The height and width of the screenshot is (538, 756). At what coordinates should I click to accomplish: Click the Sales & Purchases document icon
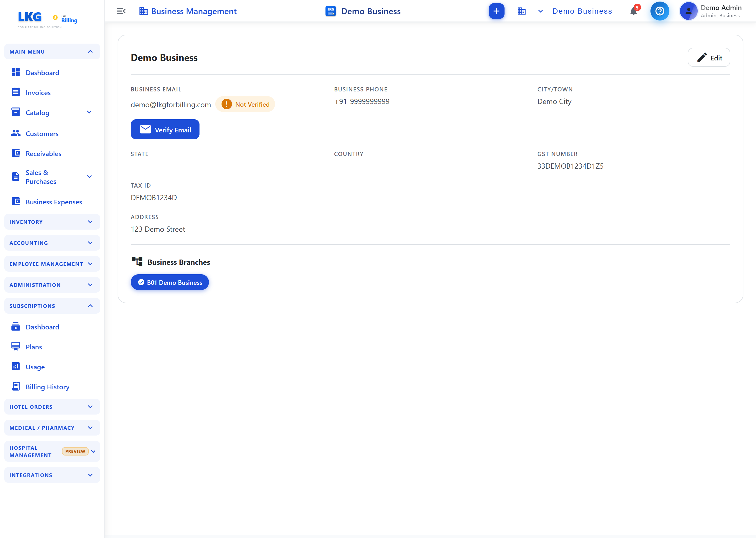click(x=15, y=177)
